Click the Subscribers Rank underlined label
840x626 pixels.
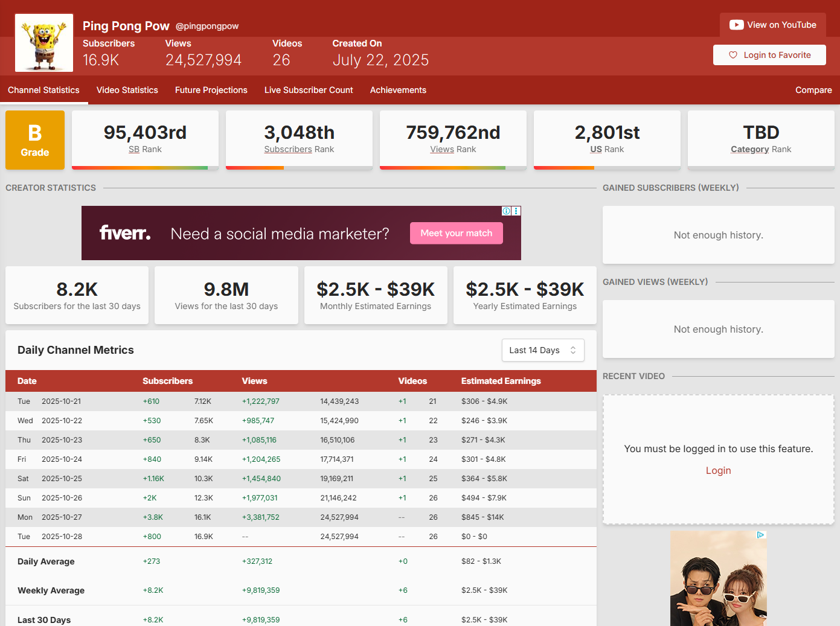287,149
